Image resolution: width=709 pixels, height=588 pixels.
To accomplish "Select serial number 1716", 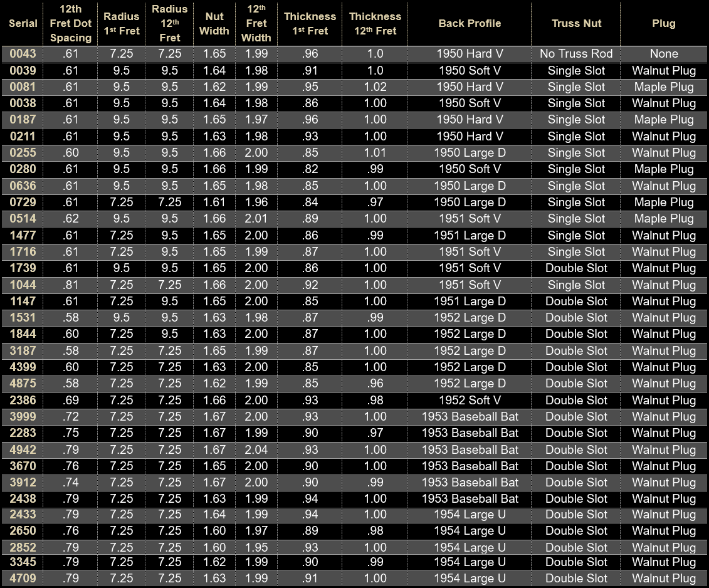I will pos(23,251).
